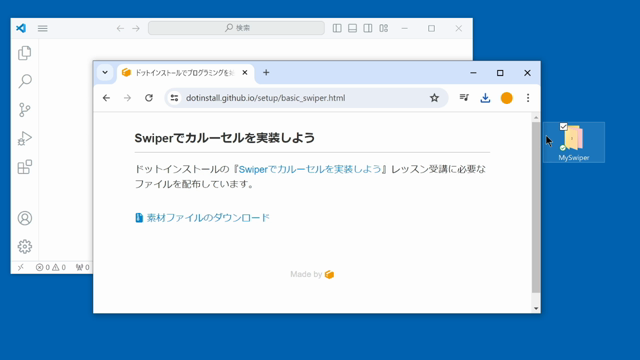This screenshot has width=640, height=360.
Task: Uncheck the MySwiper folder selection checkbox
Action: 564,127
